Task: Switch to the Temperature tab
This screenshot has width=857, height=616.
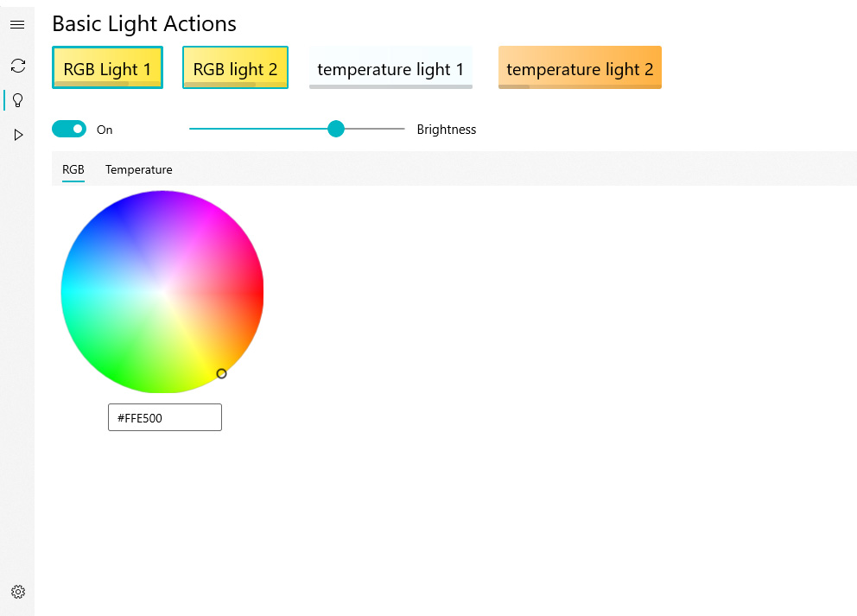Action: coord(138,169)
